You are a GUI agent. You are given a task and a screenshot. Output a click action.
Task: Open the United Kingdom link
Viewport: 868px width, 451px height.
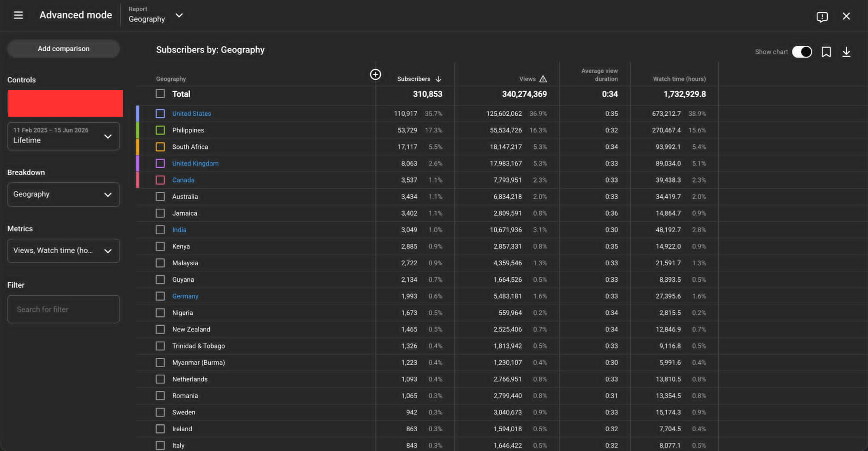(x=195, y=163)
